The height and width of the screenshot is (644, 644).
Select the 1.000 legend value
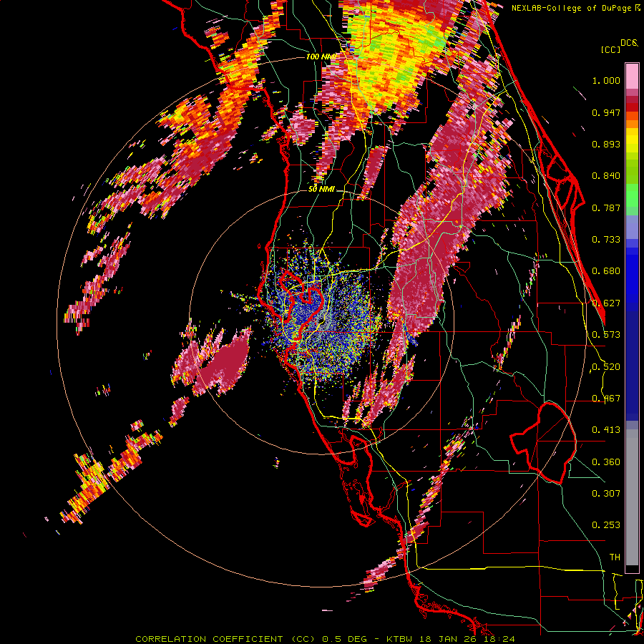(x=606, y=80)
